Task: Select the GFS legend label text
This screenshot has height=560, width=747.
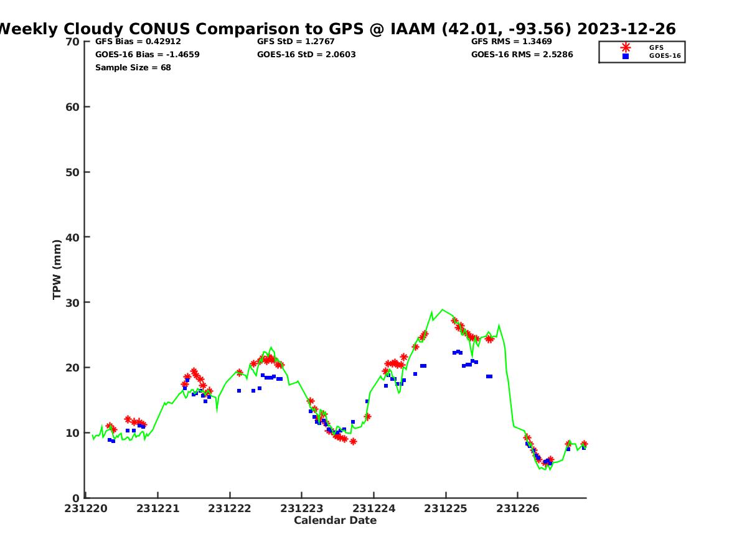Action: (x=656, y=47)
